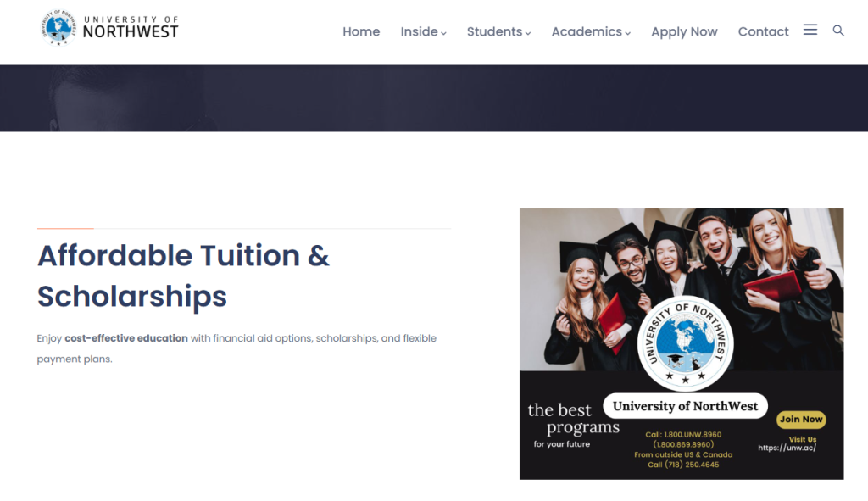Go to the Home menu item
The image size is (868, 501).
pos(361,31)
